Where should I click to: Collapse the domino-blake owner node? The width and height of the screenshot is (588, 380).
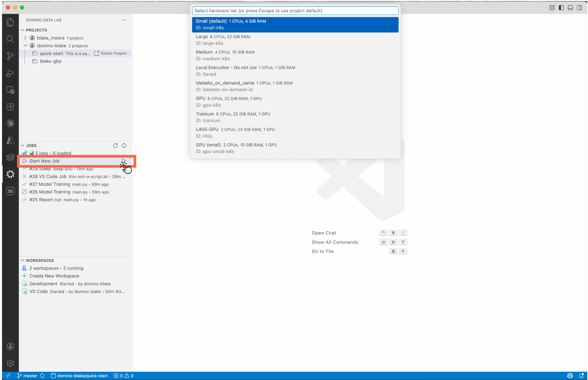(x=25, y=45)
